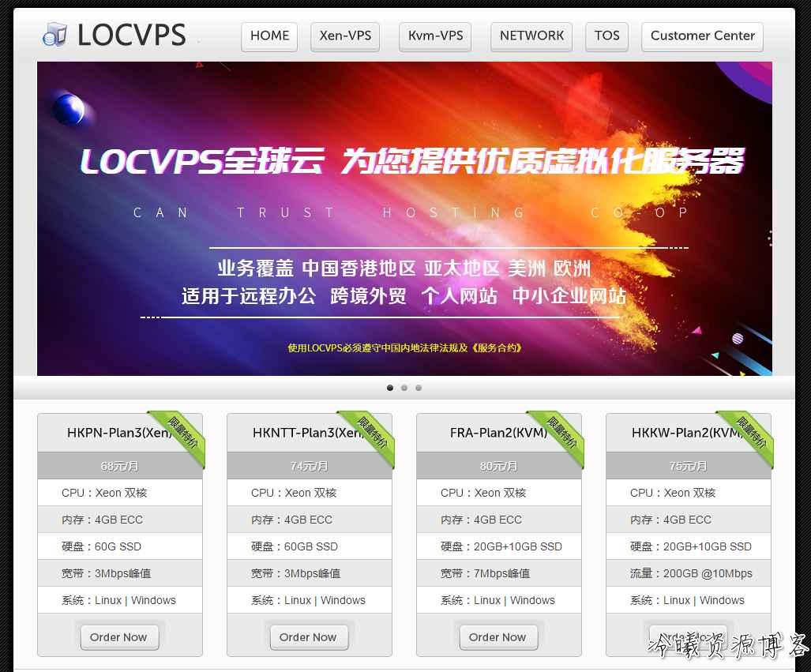Viewport: 811px width, 672px height.
Task: Click the FRA-Plan2(KVM) plan title
Action: pos(498,433)
